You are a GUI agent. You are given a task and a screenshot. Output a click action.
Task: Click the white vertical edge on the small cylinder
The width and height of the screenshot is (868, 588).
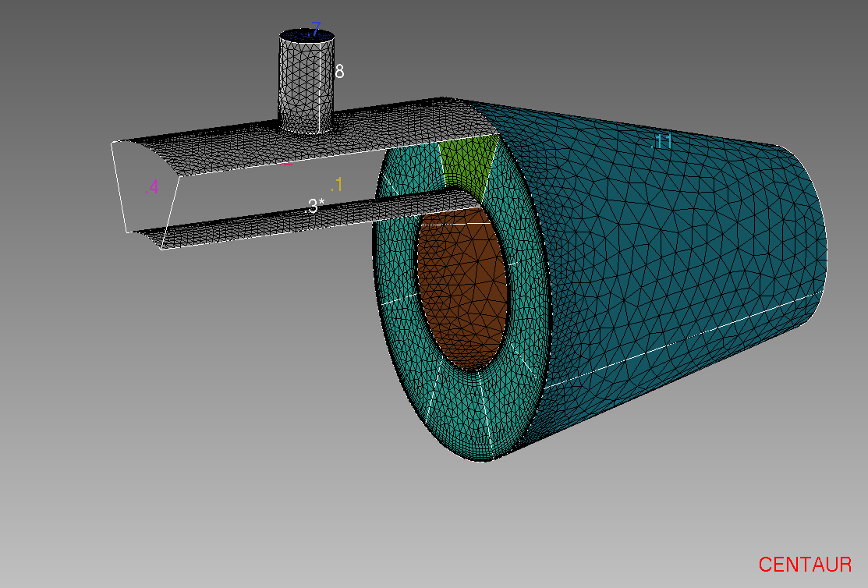tap(321, 86)
